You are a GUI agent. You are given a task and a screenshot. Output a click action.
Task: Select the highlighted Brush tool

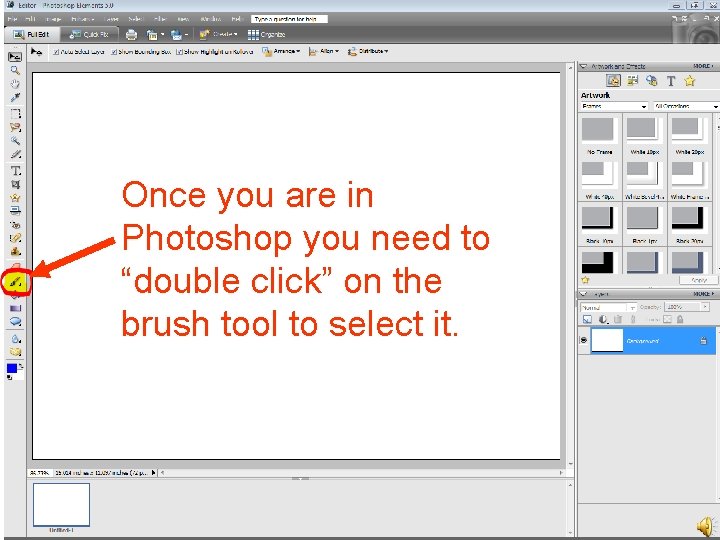[16, 282]
